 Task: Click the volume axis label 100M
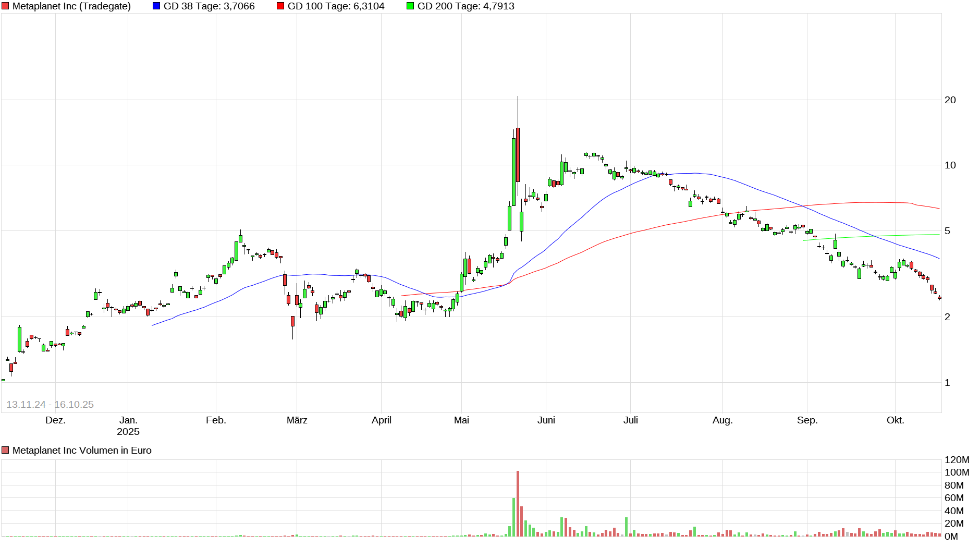957,472
